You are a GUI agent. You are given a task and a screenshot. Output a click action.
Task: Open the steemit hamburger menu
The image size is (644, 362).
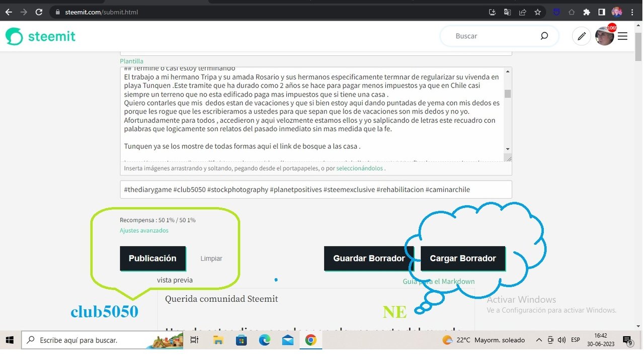tap(622, 36)
